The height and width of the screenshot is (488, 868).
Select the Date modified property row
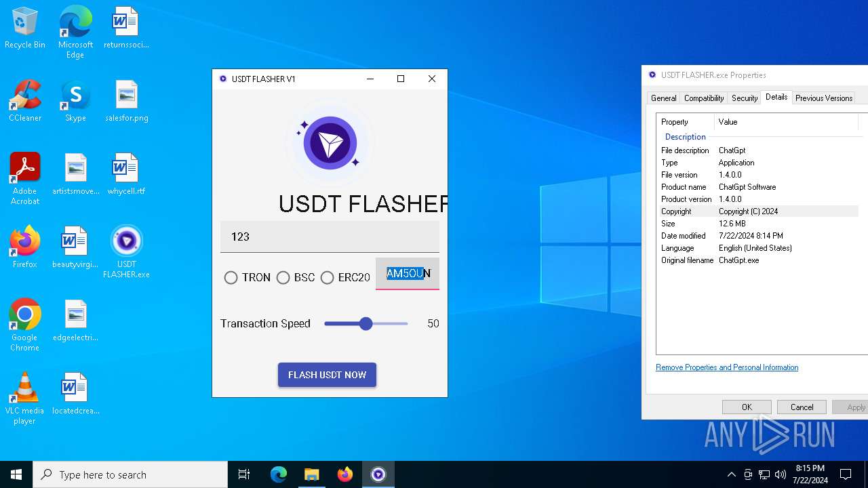(758, 236)
